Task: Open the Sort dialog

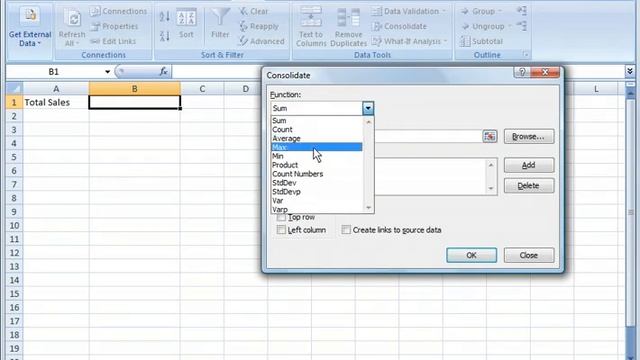Action: click(x=186, y=24)
